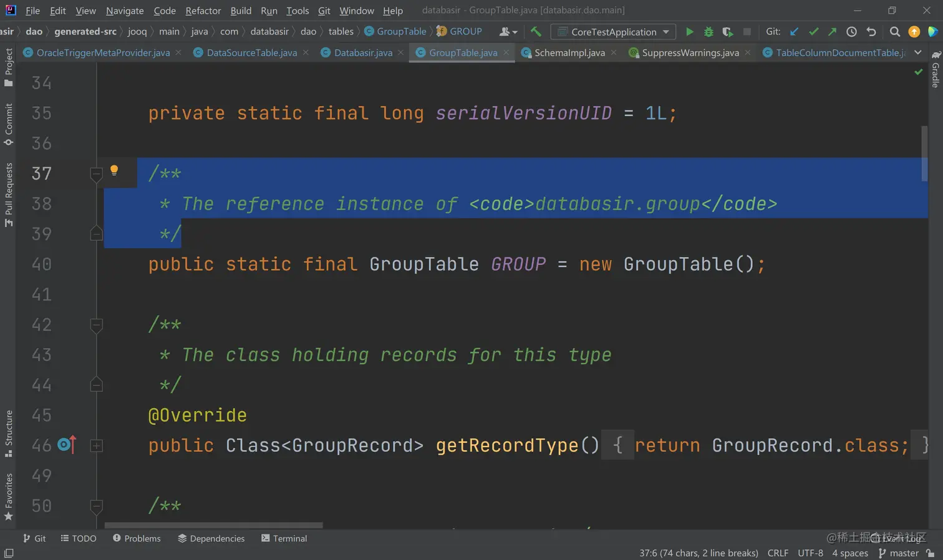This screenshot has width=943, height=560.
Task: Open the CoreTestApplication run configuration dropdown
Action: coord(613,32)
